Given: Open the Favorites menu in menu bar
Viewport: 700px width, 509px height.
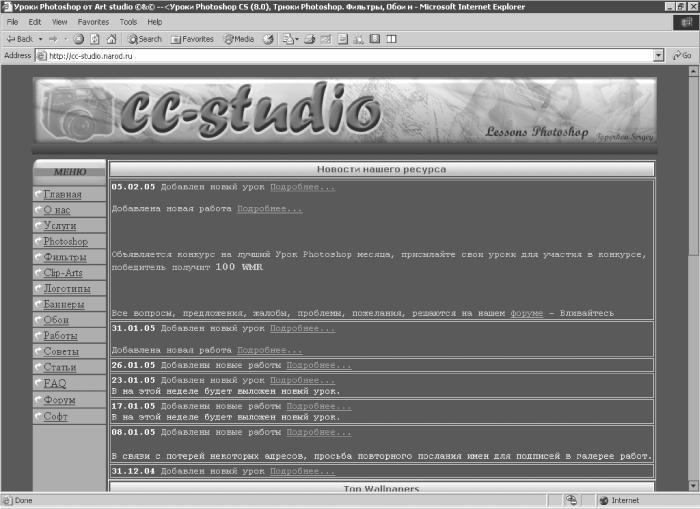Looking at the screenshot, I should (93, 21).
